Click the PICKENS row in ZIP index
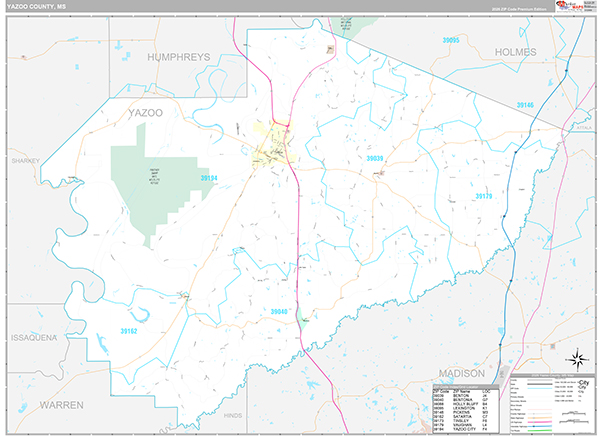This screenshot has width=600, height=436. 461,412
